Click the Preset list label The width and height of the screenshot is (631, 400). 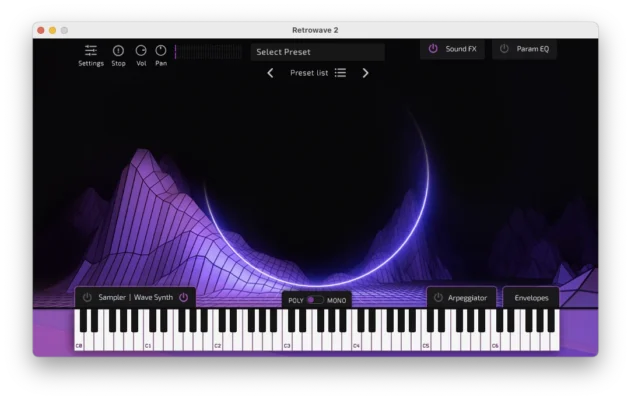[309, 73]
